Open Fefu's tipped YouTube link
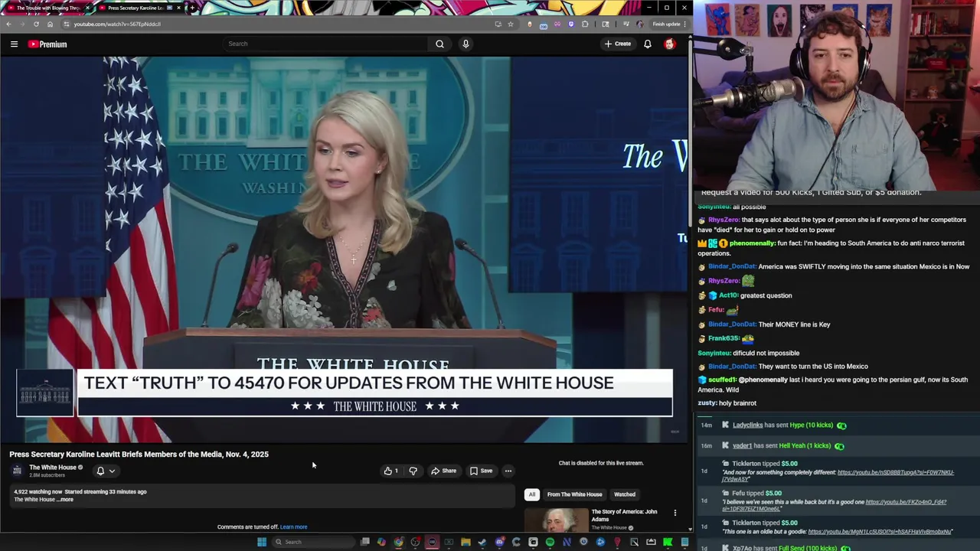 point(906,502)
